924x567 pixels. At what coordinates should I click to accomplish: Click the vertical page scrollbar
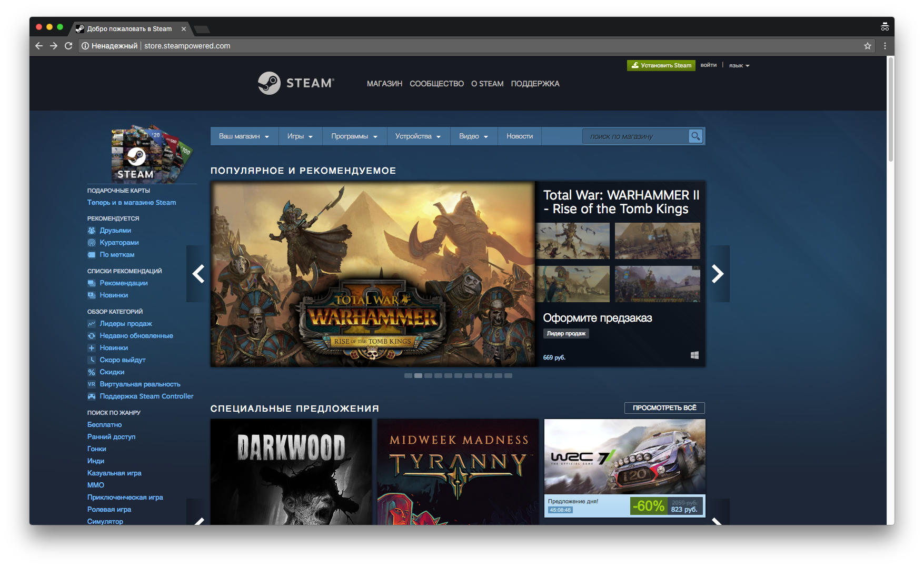[890, 111]
